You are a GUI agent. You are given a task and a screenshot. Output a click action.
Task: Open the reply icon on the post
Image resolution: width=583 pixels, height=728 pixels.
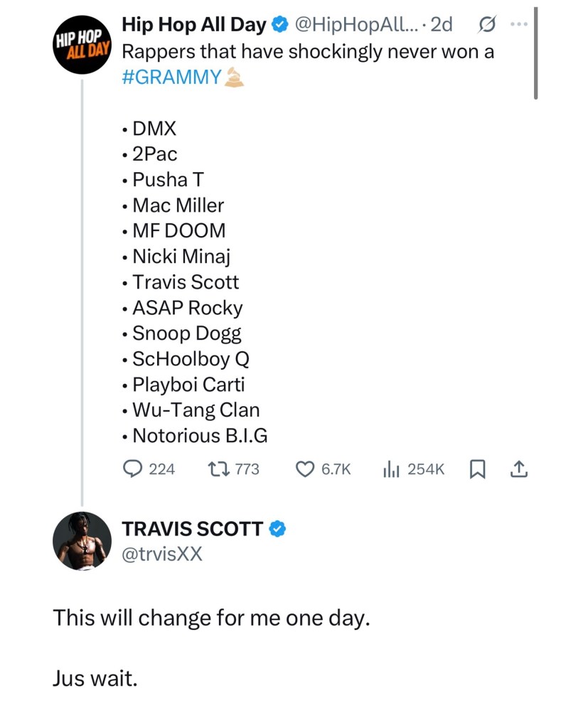click(x=132, y=469)
